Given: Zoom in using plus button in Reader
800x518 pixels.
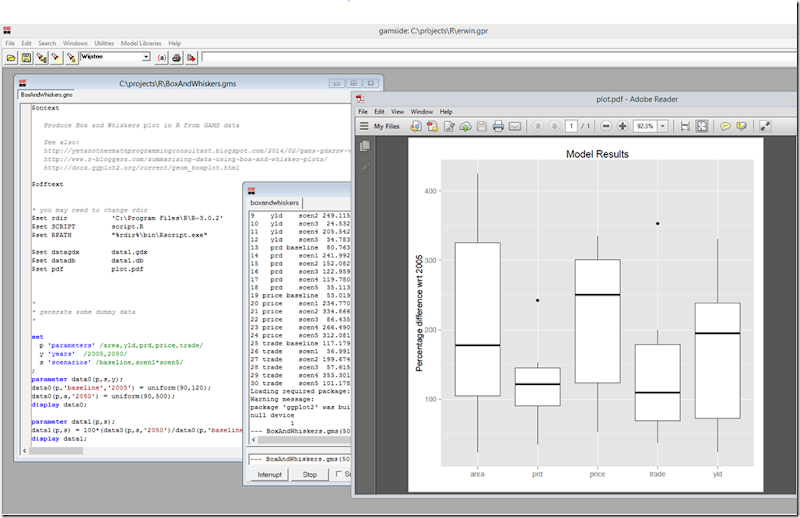Looking at the screenshot, I should [x=622, y=126].
